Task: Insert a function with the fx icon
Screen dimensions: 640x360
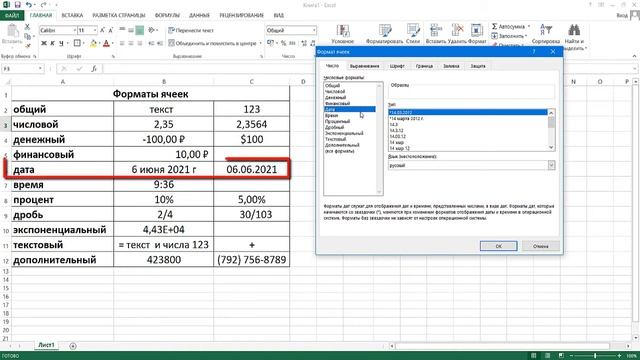Action: (94, 69)
